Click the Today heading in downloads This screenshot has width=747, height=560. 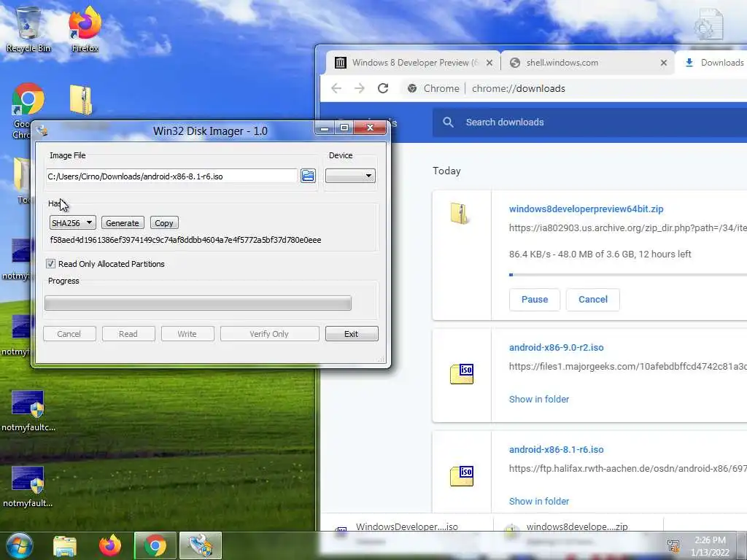446,171
